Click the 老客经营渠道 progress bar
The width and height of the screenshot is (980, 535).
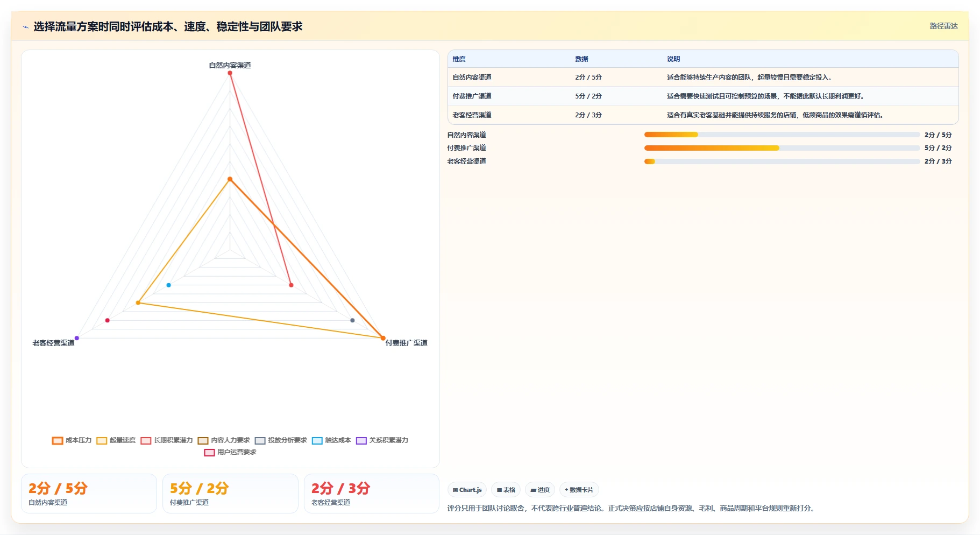click(x=782, y=161)
